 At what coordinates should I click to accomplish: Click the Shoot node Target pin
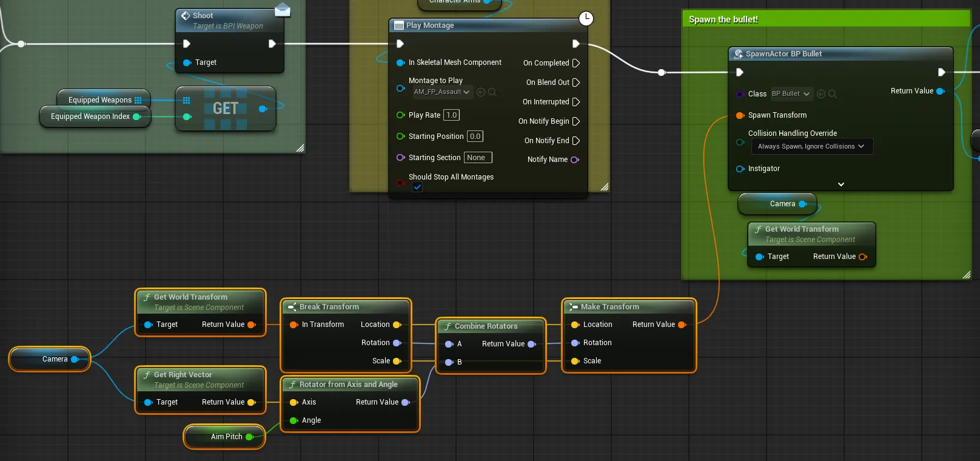tap(187, 62)
